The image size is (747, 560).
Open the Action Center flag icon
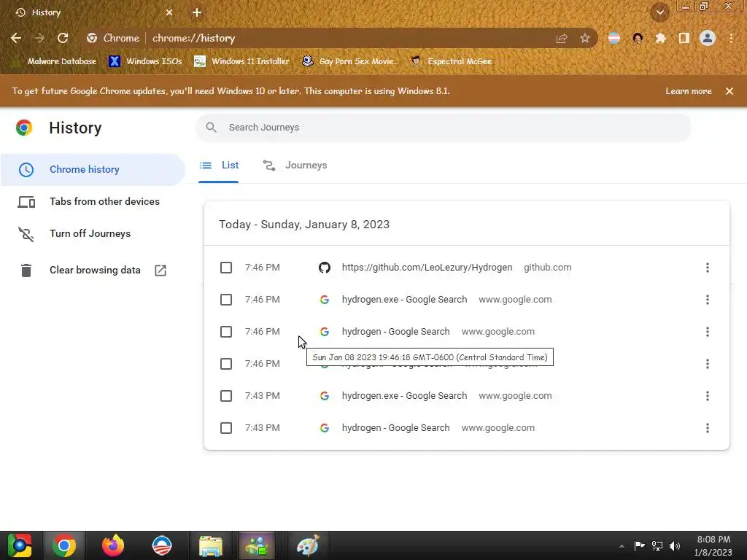[639, 545]
